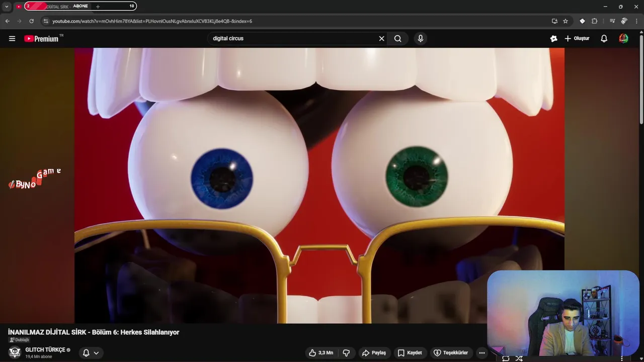The image size is (644, 362).
Task: Send thanks with Teşekkürler button
Action: point(451,353)
